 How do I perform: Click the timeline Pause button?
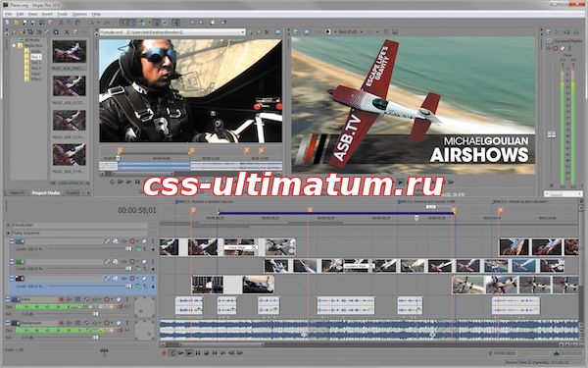pos(198,353)
